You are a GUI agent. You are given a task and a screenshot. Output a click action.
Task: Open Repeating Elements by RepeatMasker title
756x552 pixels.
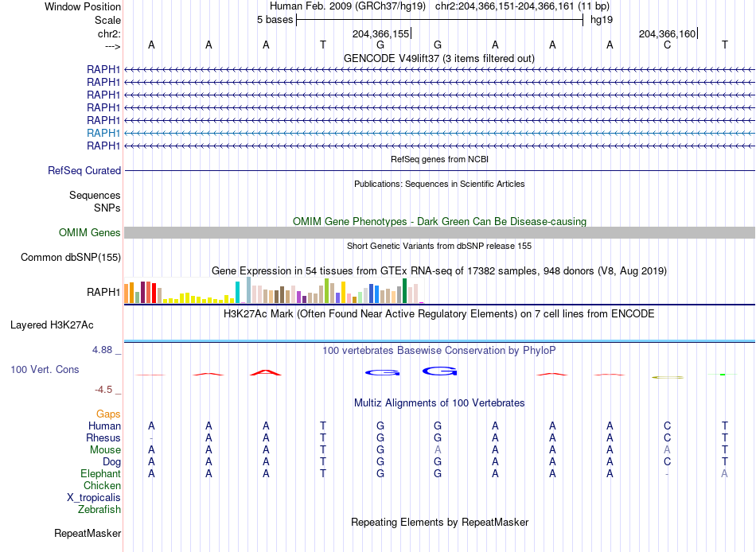pos(439,522)
